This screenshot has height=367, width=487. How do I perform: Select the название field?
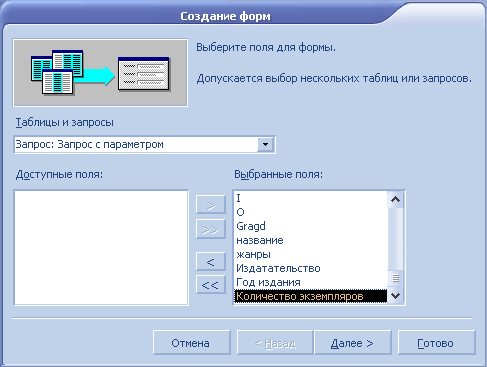[x=311, y=240]
